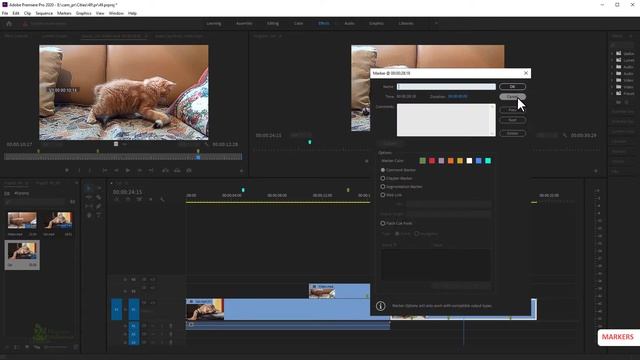The width and height of the screenshot is (640, 360).
Task: Open the Program monitor zoom level dropdown
Action: click(300, 135)
